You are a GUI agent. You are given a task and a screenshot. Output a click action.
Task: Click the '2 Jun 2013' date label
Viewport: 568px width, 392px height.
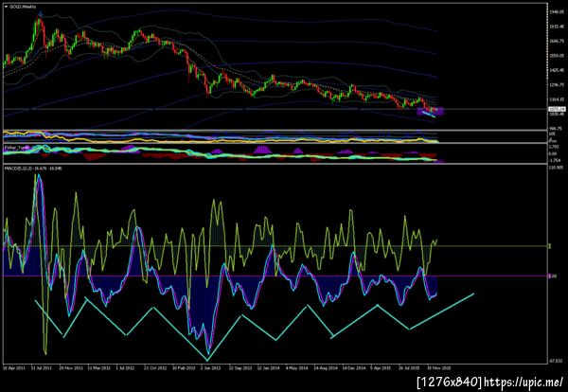tap(211, 367)
